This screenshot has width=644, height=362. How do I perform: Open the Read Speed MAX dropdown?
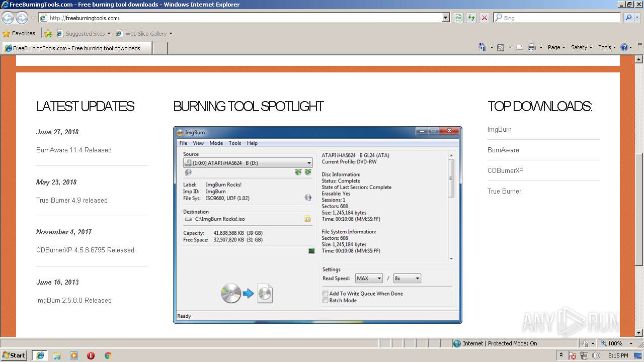tap(369, 278)
